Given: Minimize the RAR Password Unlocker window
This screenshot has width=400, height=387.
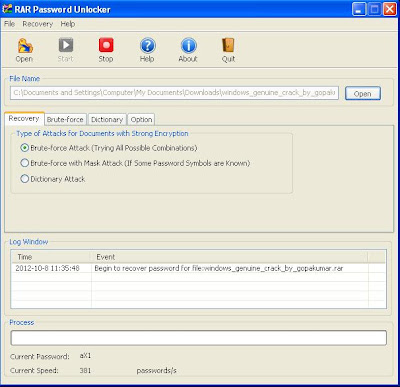Looking at the screenshot, I should click(359, 9).
